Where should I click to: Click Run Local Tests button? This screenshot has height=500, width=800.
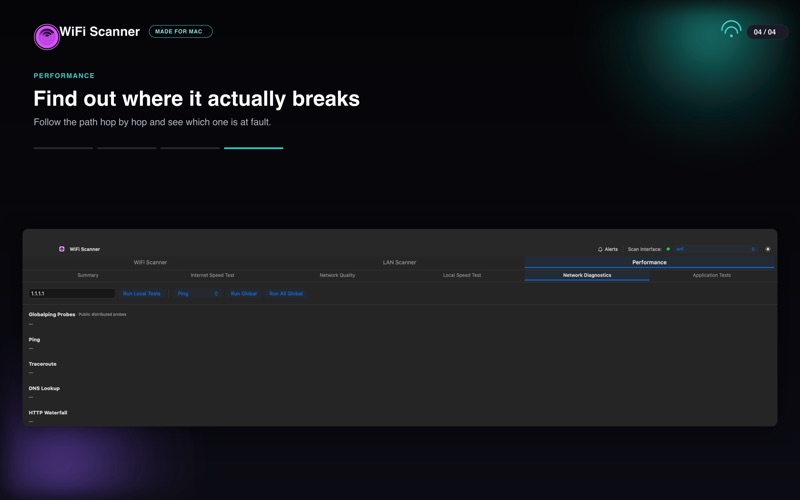coord(141,293)
